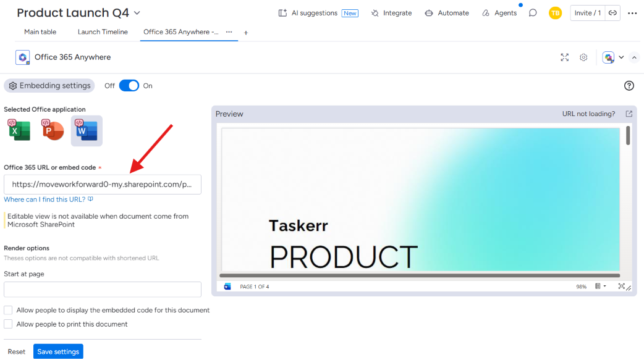Collapse the view header with up chevron
The height and width of the screenshot is (360, 644).
[x=634, y=57]
